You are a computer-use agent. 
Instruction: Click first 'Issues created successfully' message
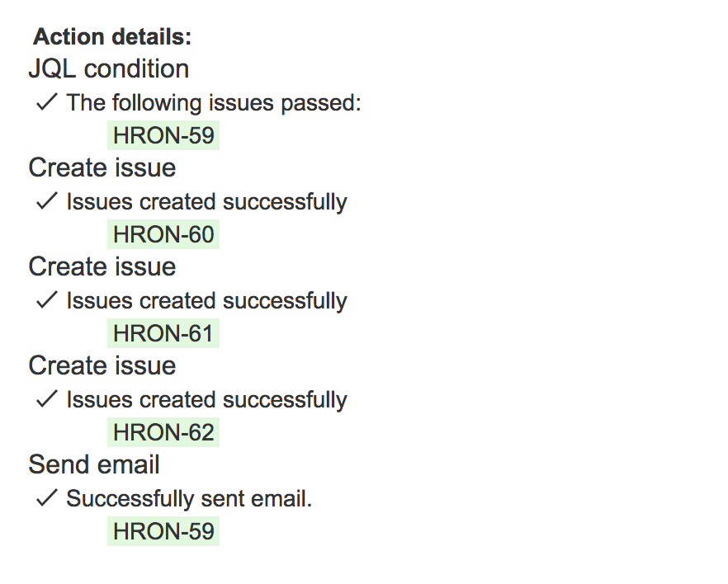point(206,202)
